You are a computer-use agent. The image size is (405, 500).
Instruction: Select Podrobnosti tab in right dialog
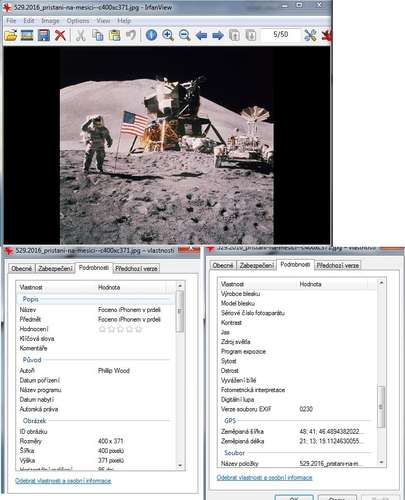coord(295,264)
